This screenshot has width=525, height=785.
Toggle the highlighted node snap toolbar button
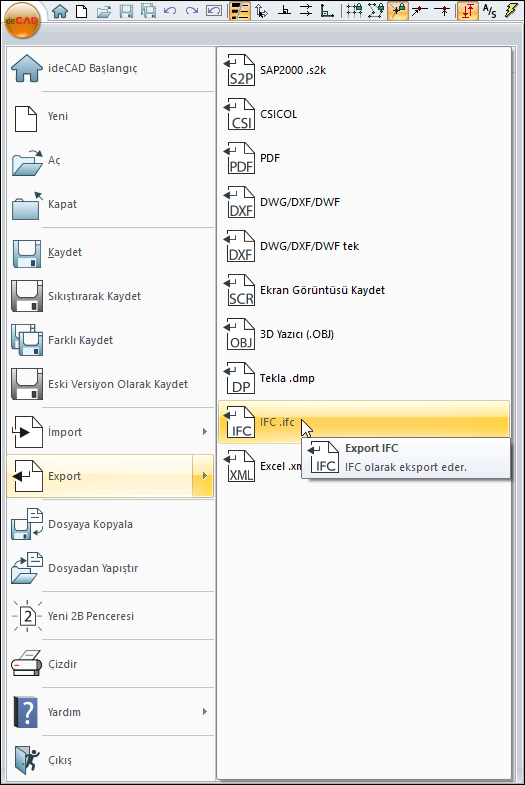(x=398, y=11)
